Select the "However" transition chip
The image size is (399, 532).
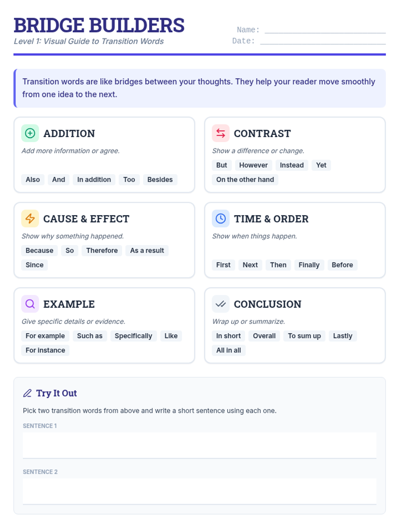[x=253, y=165]
